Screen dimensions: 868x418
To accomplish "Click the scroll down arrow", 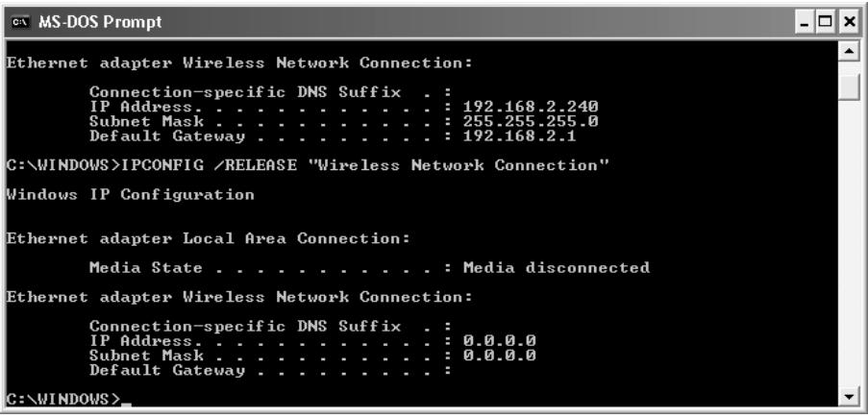I will point(849,397).
